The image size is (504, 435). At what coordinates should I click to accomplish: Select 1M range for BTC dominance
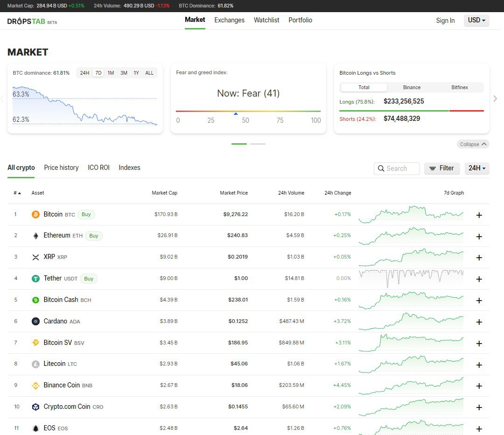111,73
